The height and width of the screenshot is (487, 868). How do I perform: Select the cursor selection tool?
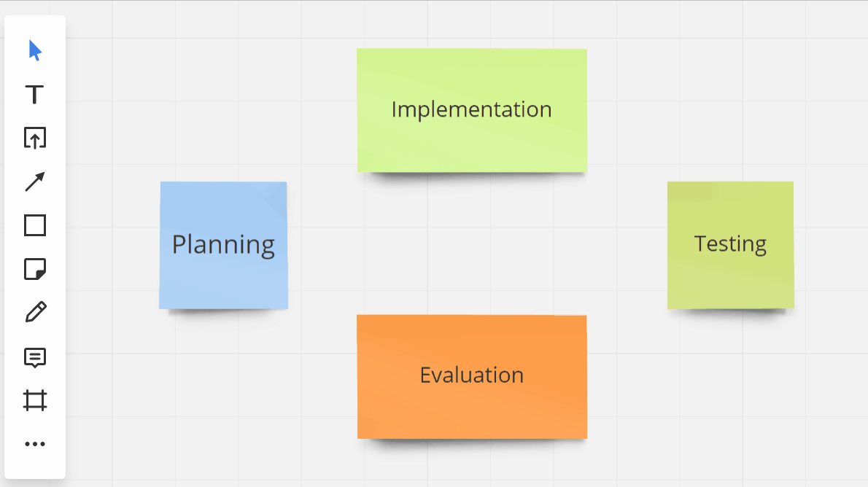[35, 50]
